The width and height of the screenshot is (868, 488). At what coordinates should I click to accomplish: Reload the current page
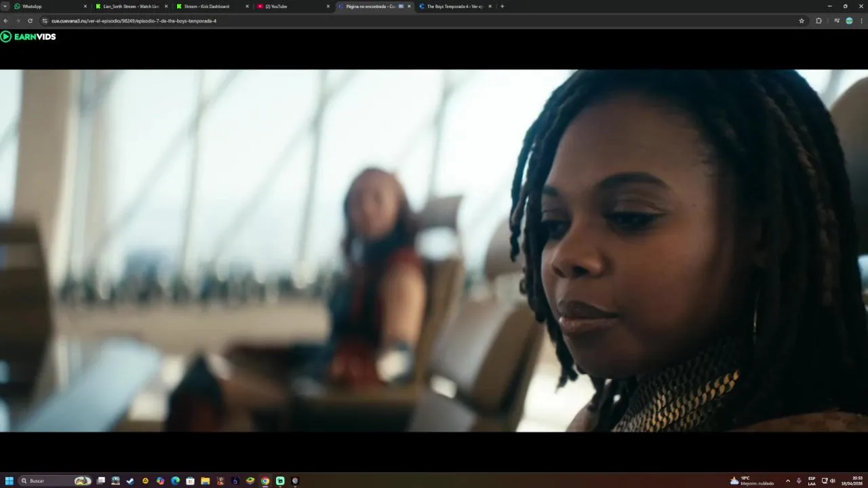pyautogui.click(x=30, y=21)
